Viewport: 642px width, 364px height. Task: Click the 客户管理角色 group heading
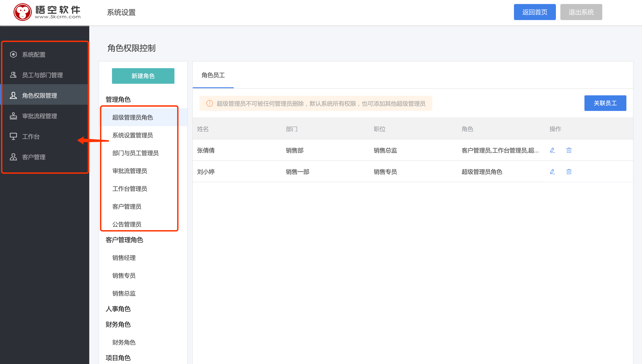tap(124, 240)
